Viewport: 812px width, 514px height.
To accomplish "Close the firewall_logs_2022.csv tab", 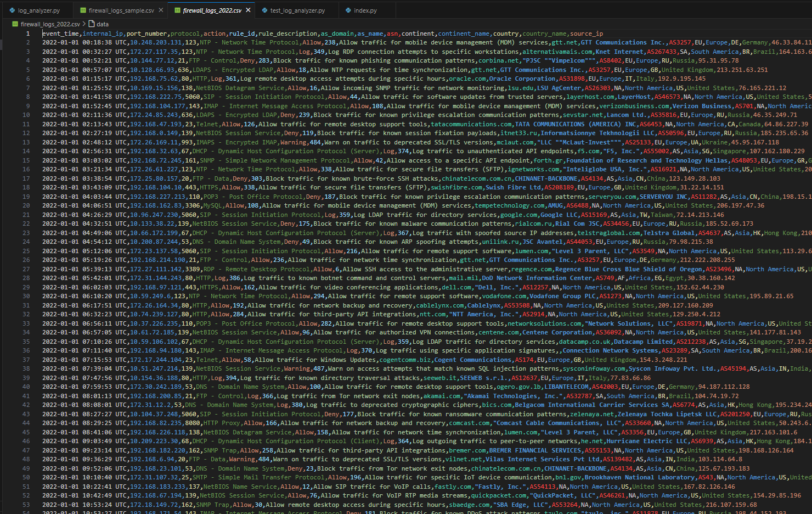I will 249,9.
